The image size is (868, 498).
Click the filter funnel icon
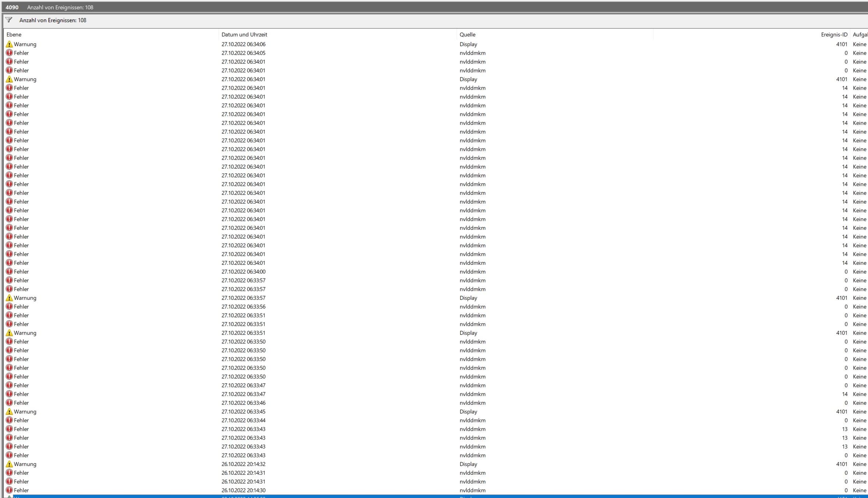[x=9, y=20]
